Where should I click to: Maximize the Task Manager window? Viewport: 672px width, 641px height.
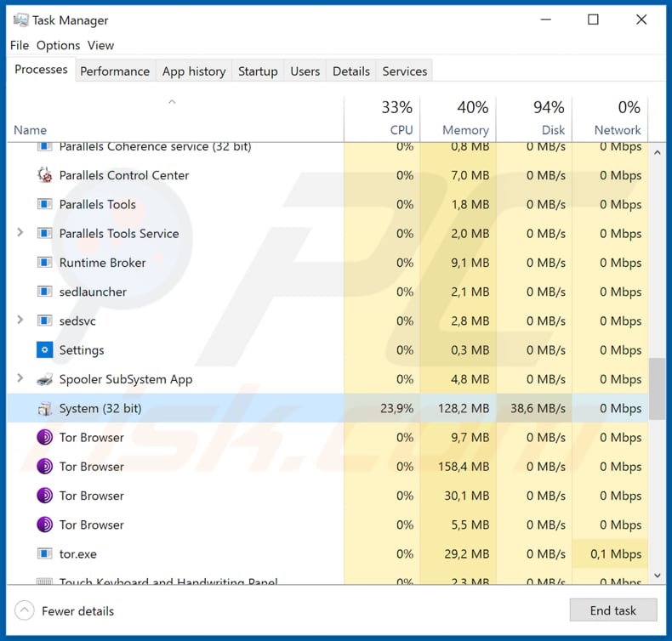coord(593,20)
